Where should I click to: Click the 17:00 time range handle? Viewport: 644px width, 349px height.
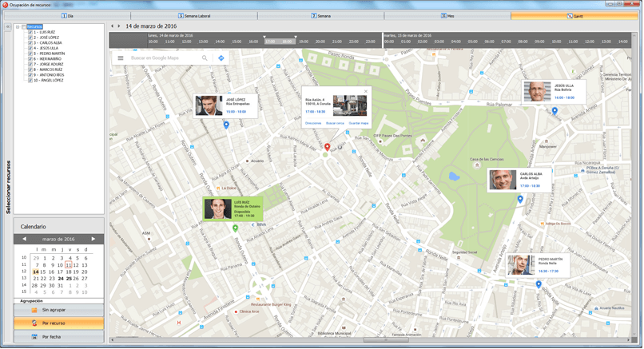[x=266, y=37]
